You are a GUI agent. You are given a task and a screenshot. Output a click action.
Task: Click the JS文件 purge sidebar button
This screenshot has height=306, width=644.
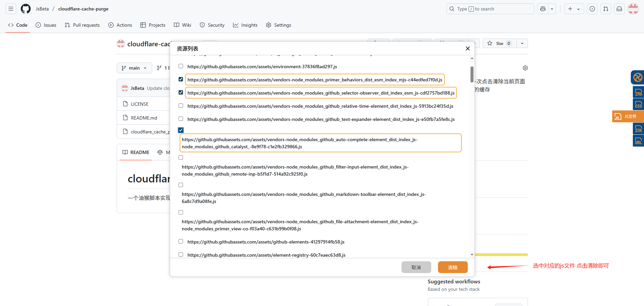point(628,116)
